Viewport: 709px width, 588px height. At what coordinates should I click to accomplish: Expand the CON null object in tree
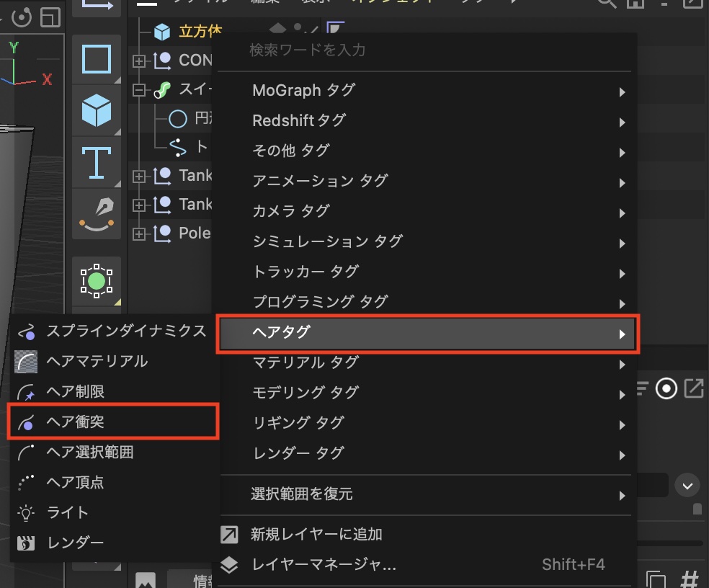(x=139, y=61)
